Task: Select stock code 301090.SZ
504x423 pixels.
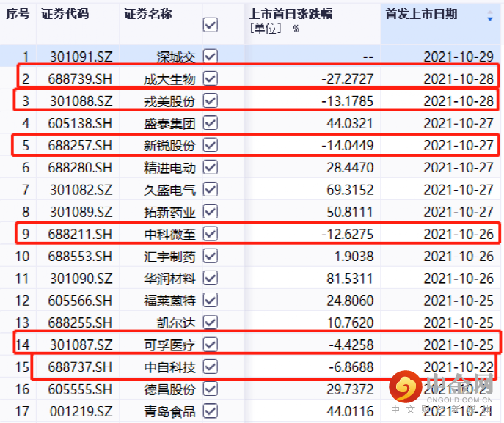Action: (81, 279)
